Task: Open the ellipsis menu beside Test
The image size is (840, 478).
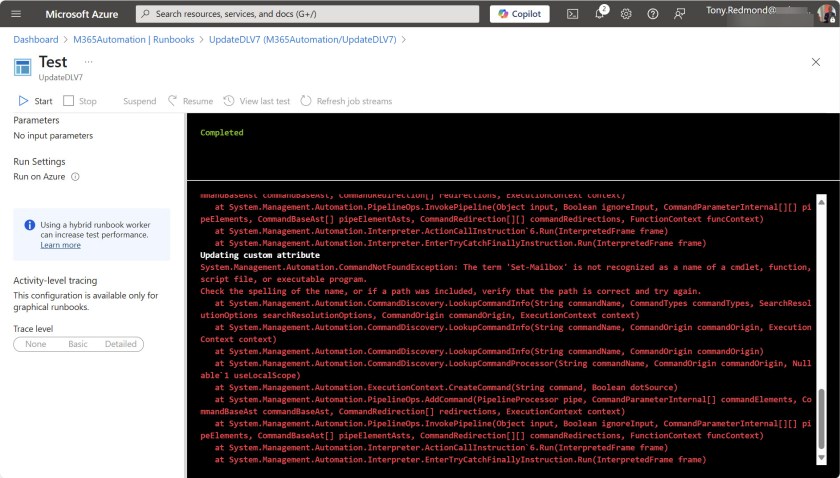Action: [88, 62]
